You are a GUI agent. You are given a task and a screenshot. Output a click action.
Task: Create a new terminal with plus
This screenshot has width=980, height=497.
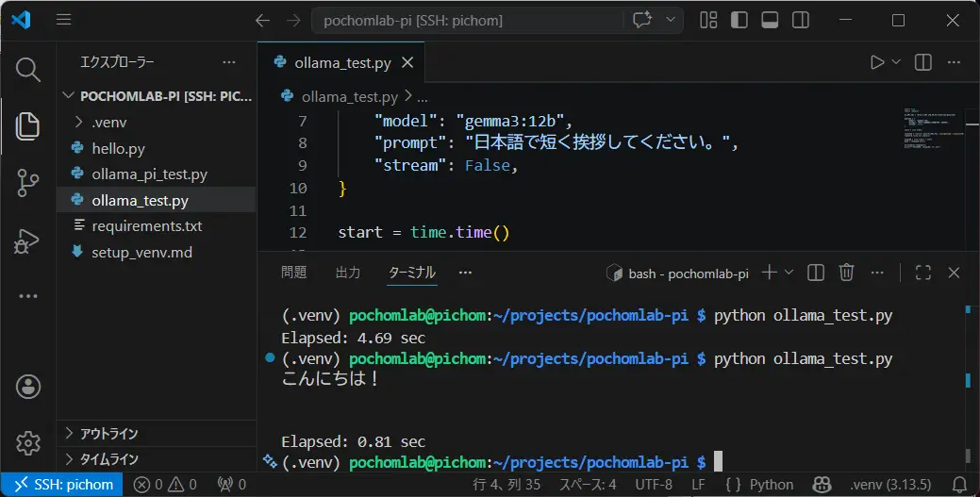coord(770,272)
